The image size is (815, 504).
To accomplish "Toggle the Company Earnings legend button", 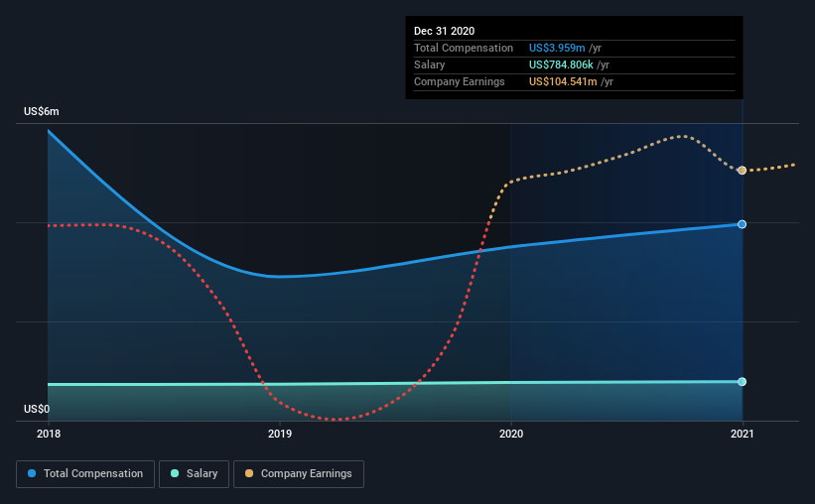I will pos(299,474).
